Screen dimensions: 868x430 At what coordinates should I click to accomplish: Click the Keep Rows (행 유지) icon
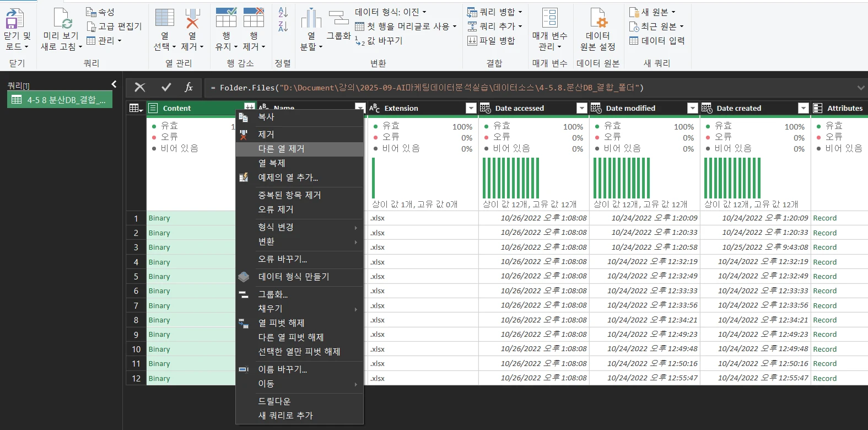point(226,19)
